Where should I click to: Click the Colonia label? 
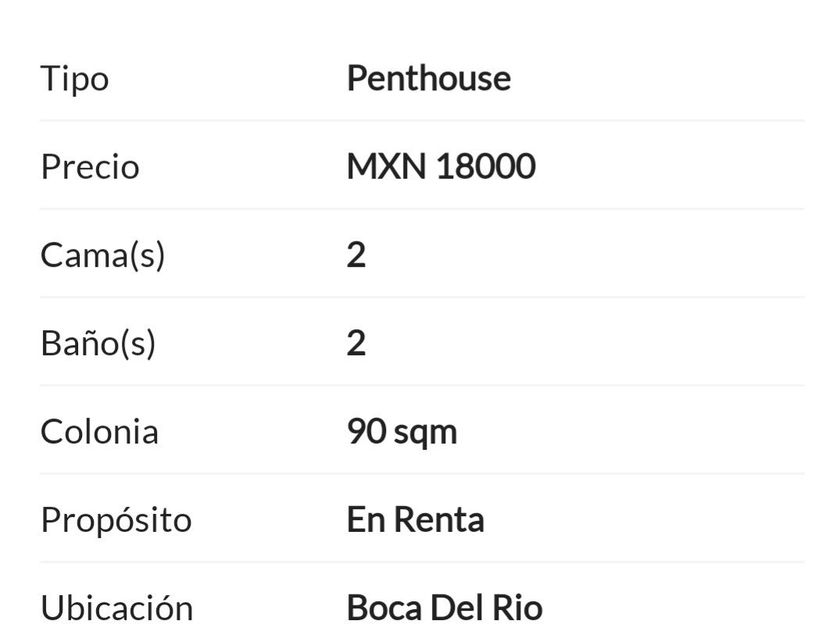tap(99, 432)
